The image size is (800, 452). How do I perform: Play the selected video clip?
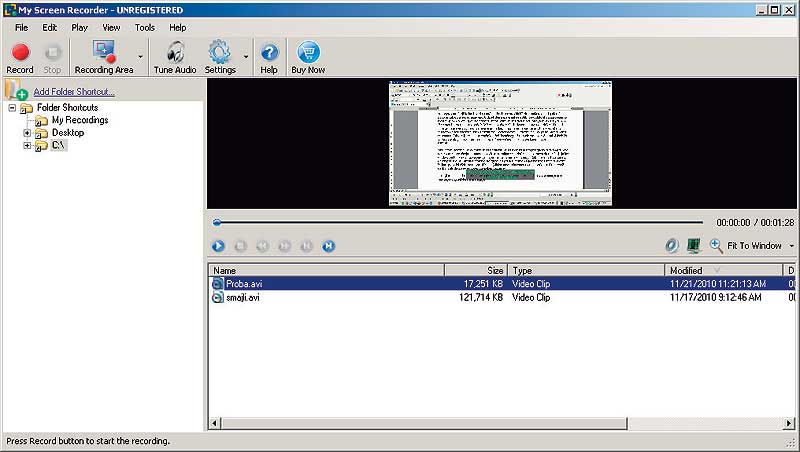click(x=218, y=246)
